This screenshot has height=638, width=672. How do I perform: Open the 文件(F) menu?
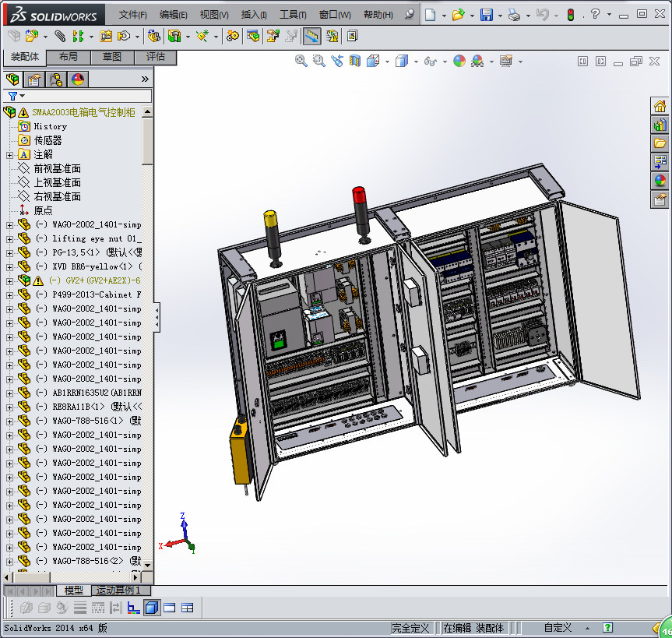click(x=133, y=15)
